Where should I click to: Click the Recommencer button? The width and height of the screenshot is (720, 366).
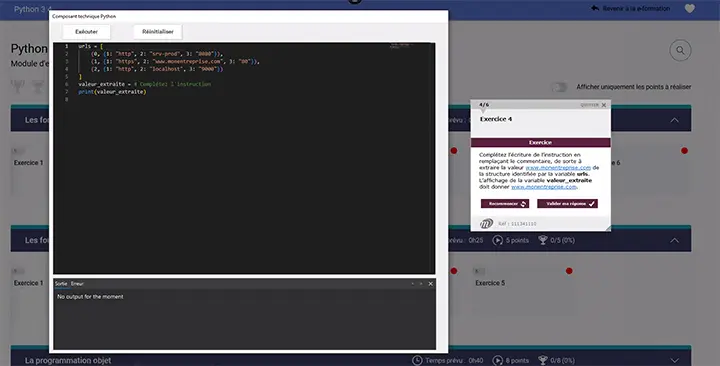(505, 203)
